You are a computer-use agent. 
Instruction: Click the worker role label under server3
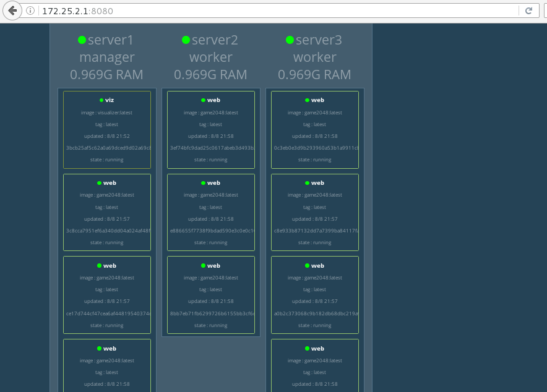click(315, 57)
